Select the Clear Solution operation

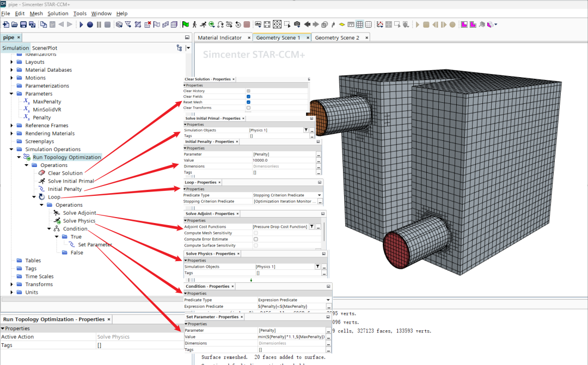click(65, 173)
